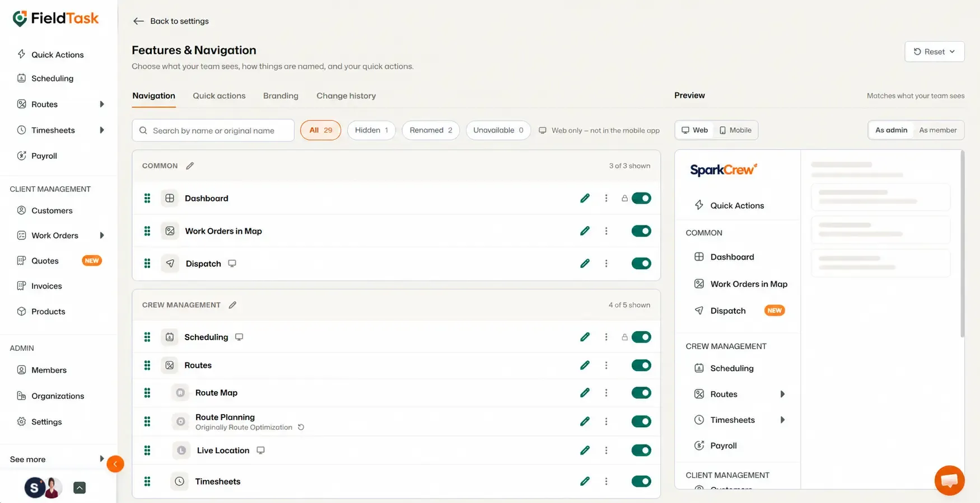Open the Branding tab
Screen dimensions: 980x503
tap(281, 96)
